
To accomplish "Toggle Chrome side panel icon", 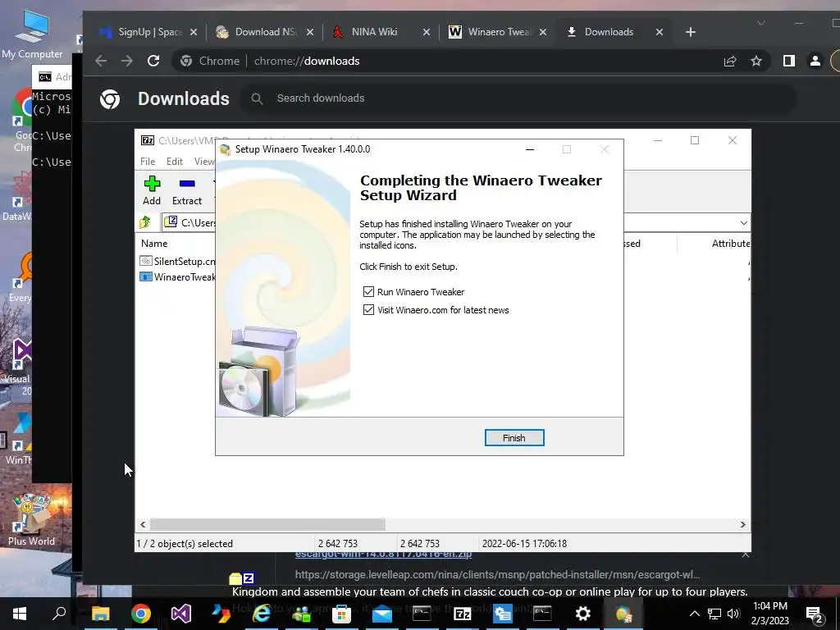I will click(788, 61).
